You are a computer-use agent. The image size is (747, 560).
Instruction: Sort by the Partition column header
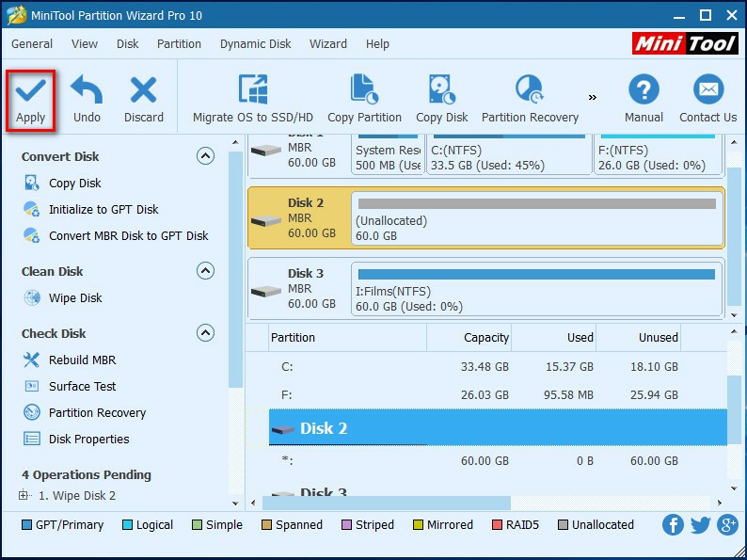pyautogui.click(x=348, y=338)
